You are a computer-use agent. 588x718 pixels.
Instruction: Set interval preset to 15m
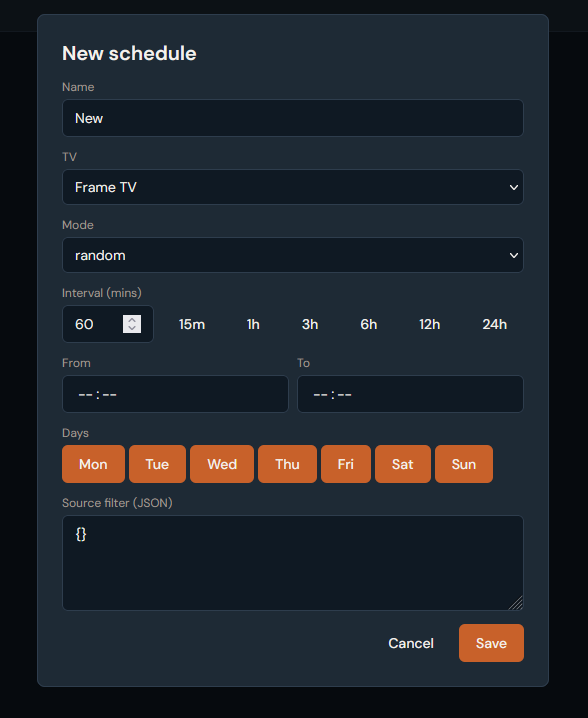click(192, 324)
